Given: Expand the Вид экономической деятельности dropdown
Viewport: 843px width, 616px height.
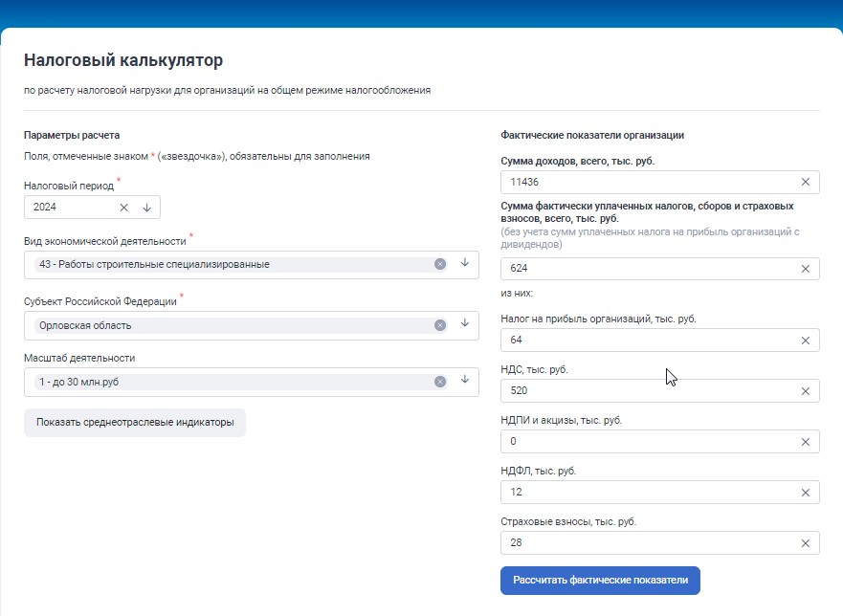Looking at the screenshot, I should pos(465,263).
